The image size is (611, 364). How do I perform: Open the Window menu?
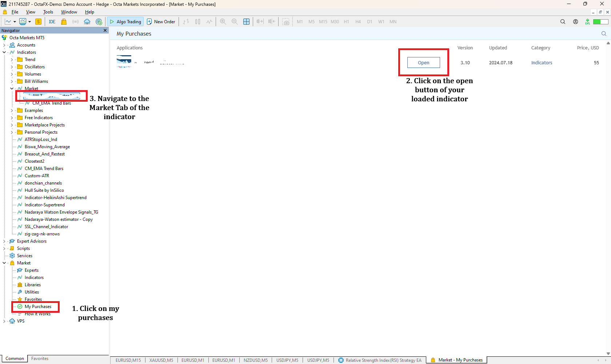[69, 12]
